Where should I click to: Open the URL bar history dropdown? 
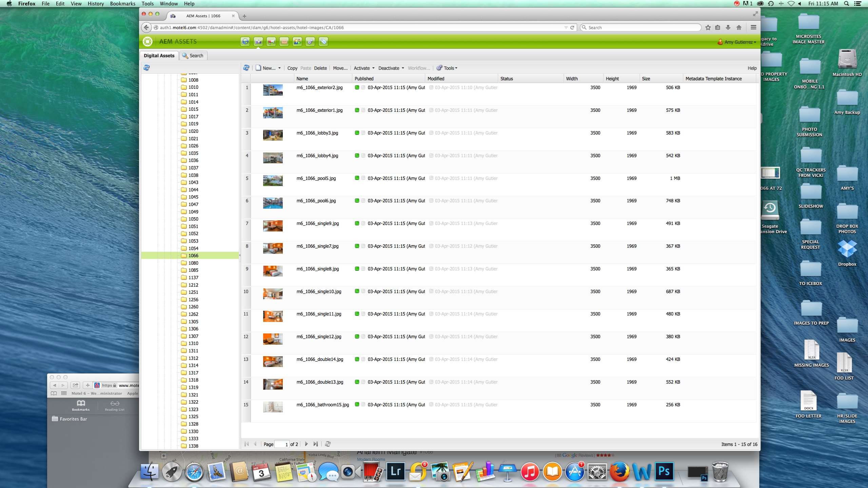566,27
